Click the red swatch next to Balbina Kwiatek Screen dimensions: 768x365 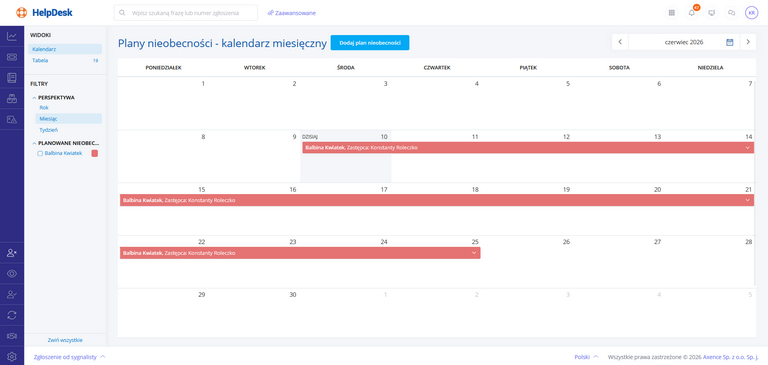(x=95, y=153)
